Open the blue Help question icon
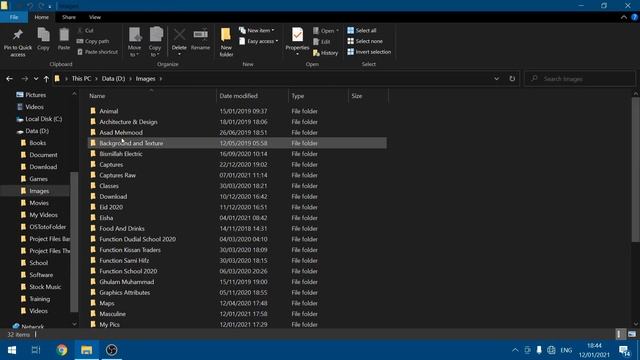The width and height of the screenshot is (640, 360). click(x=635, y=17)
